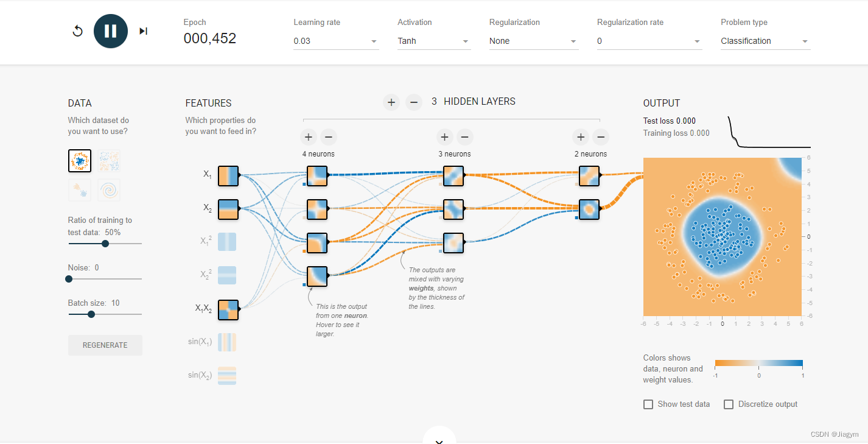Toggle the X1X2 product feature
The height and width of the screenshot is (444, 868).
[228, 309]
